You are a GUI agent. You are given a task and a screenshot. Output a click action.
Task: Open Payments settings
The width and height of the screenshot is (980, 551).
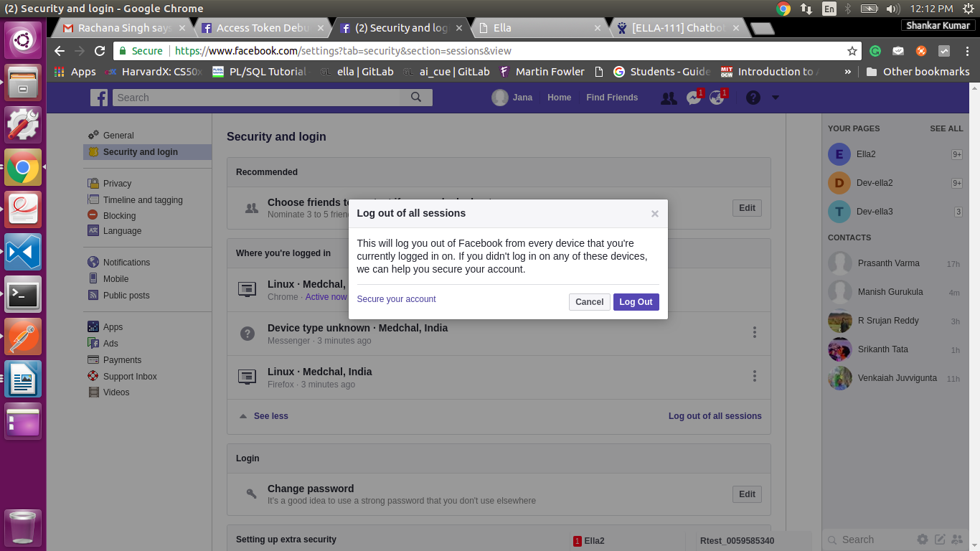pyautogui.click(x=122, y=360)
